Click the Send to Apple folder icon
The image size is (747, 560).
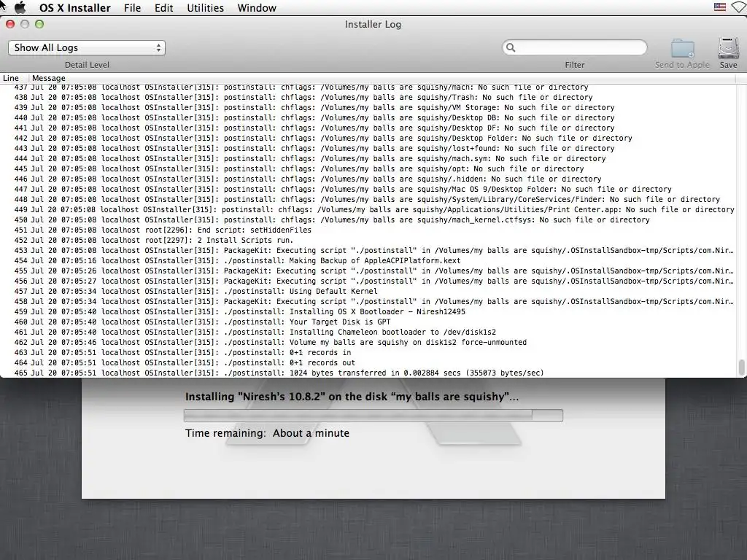(x=682, y=49)
